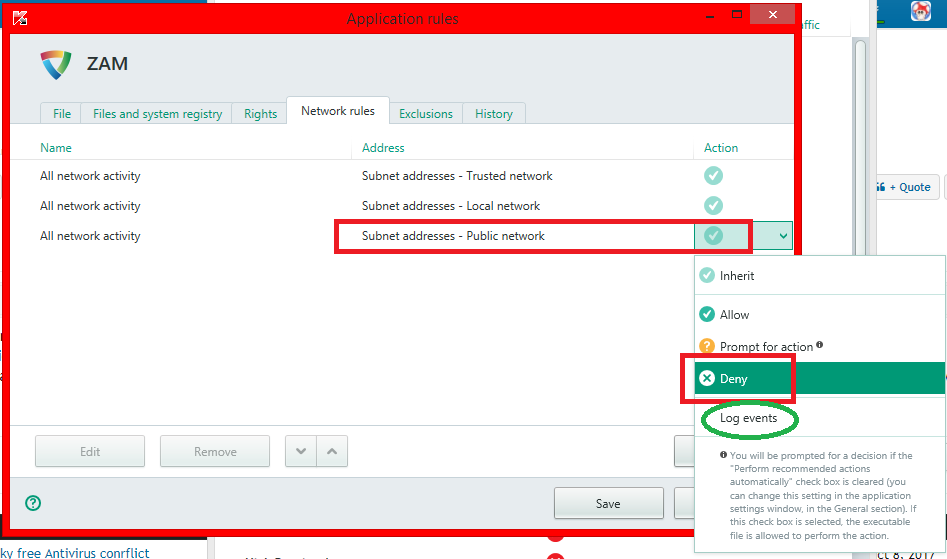The width and height of the screenshot is (947, 559).
Task: Select the Subnet addresses - Public network row
Action: (402, 236)
